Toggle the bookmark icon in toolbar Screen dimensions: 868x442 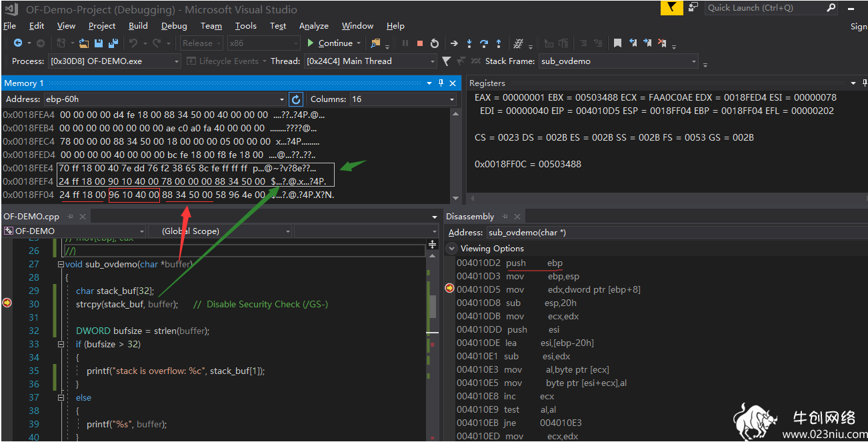(617, 43)
